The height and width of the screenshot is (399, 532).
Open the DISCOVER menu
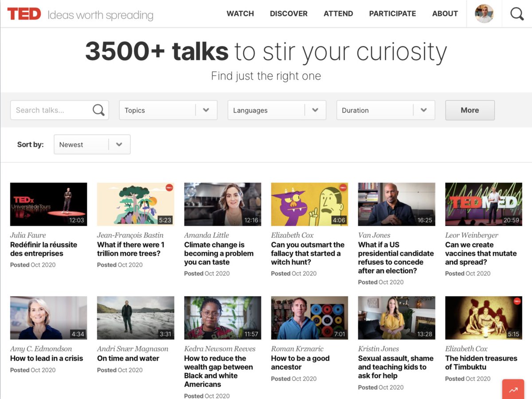[x=289, y=14]
